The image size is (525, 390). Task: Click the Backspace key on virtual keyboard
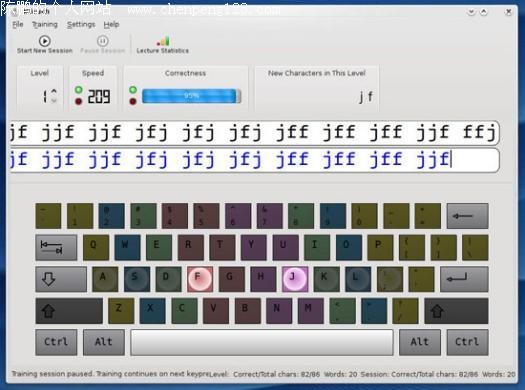467,216
